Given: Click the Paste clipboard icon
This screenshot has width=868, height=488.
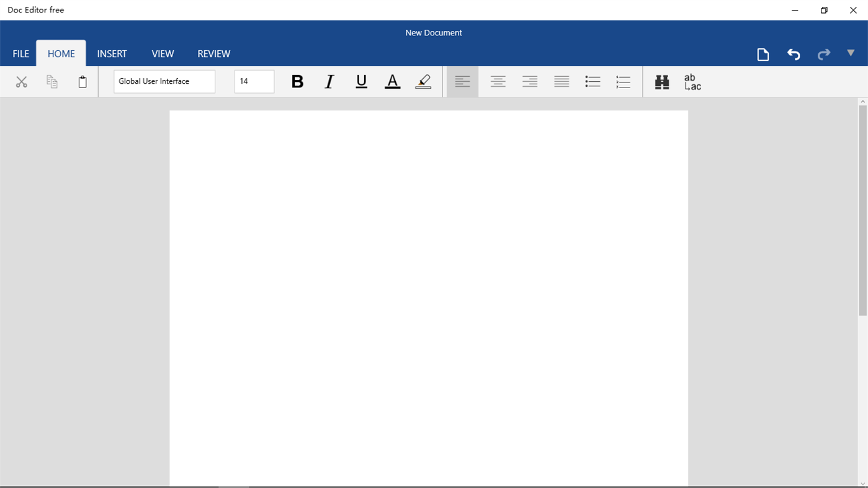Looking at the screenshot, I should click(x=82, y=81).
